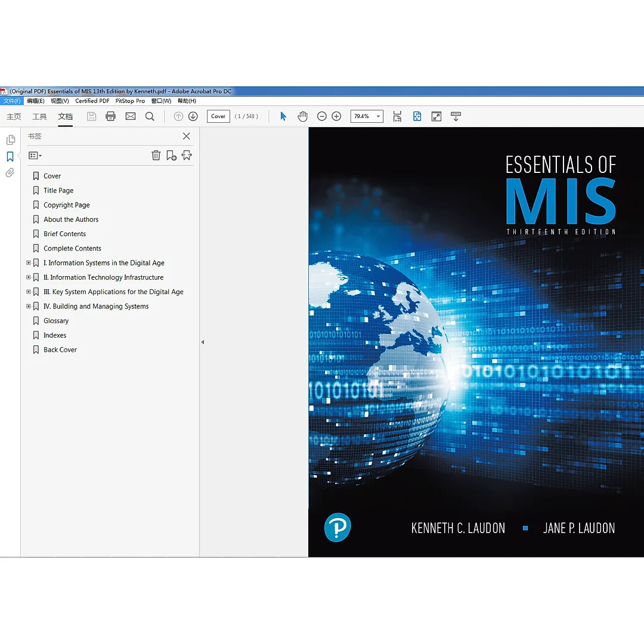Open Page Thumbnails side panel icon
644x644 pixels.
pyautogui.click(x=11, y=140)
